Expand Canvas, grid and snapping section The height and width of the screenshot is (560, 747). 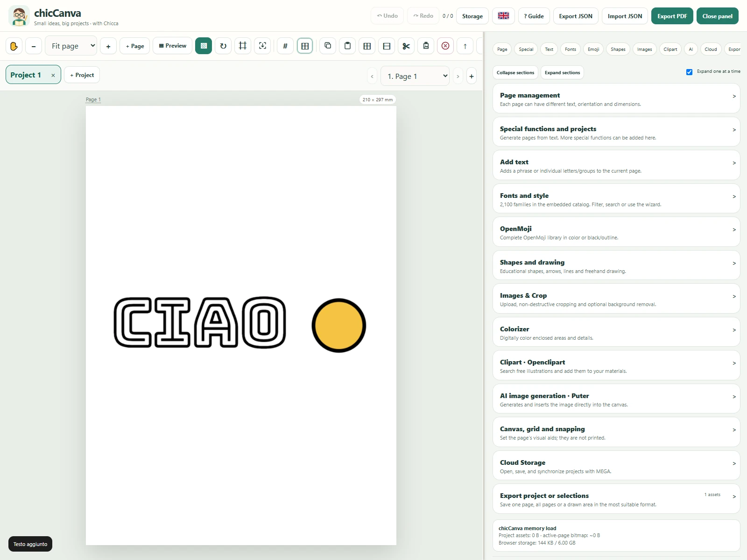[616, 432]
